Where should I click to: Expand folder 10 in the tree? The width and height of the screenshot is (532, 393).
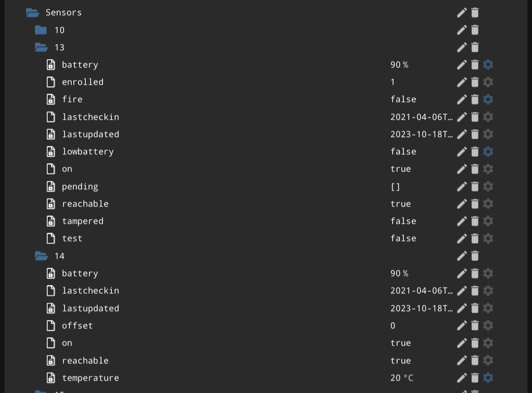pyautogui.click(x=41, y=30)
